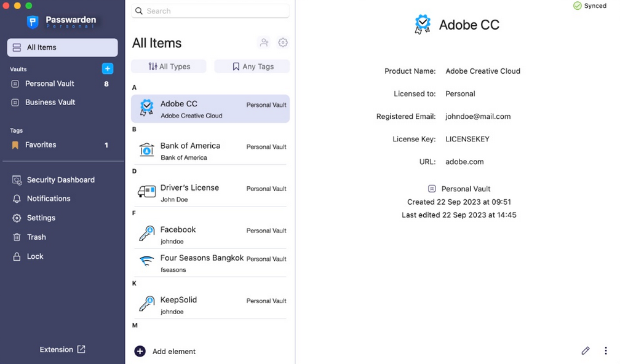Viewport: 620px width, 364px height.
Task: Click the Driver's License card icon
Action: [146, 192]
